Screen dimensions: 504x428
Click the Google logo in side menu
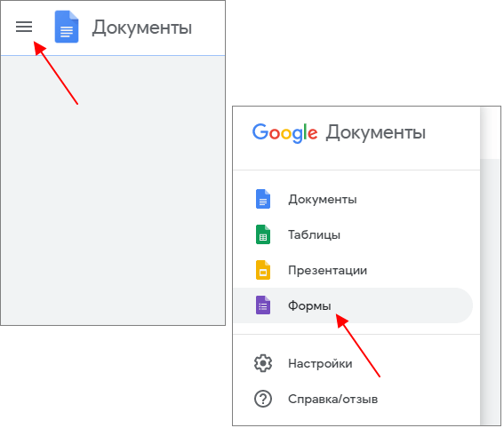click(284, 132)
